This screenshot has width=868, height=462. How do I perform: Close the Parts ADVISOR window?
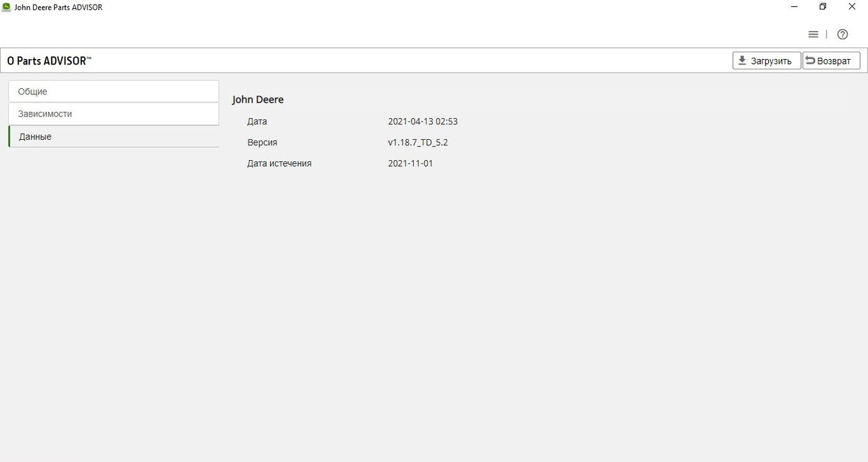click(852, 7)
